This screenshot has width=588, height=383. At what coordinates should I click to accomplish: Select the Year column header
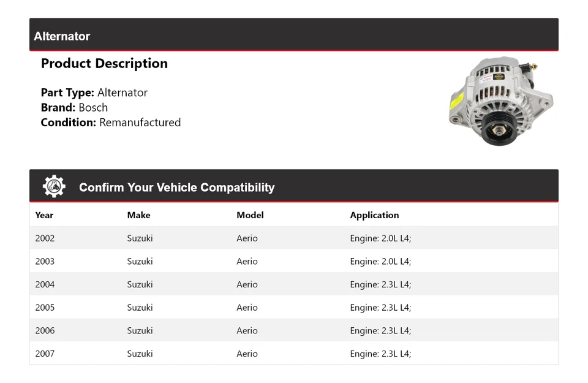[x=44, y=215]
